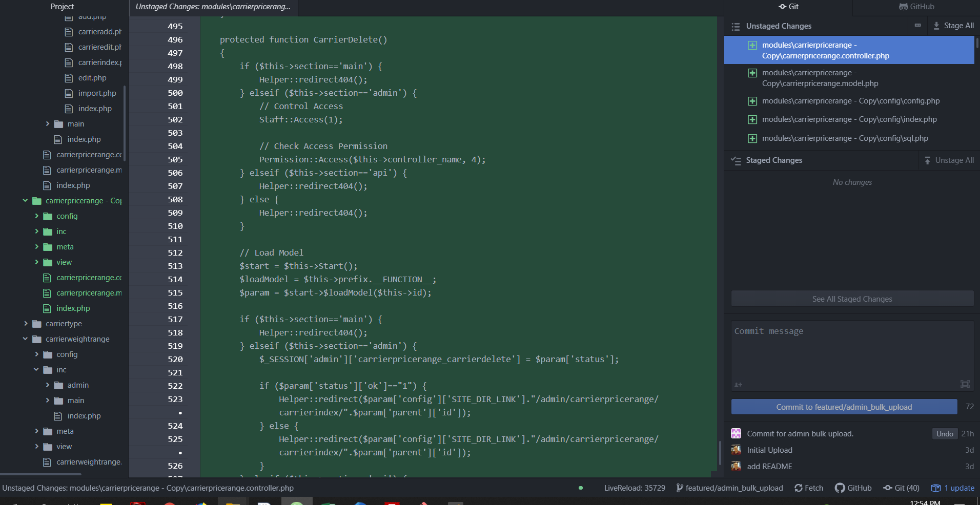The image size is (980, 505).
Task: Click the Undo button on last commit
Action: pos(944,434)
